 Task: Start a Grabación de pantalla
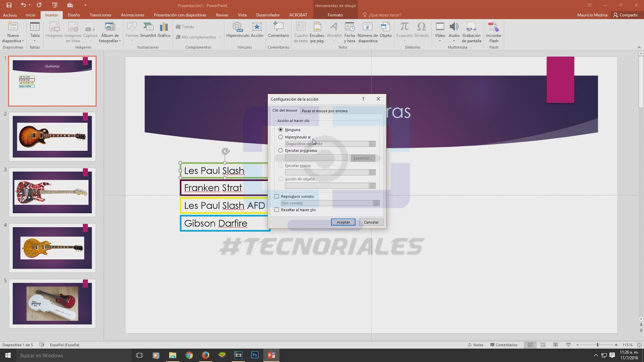(471, 31)
